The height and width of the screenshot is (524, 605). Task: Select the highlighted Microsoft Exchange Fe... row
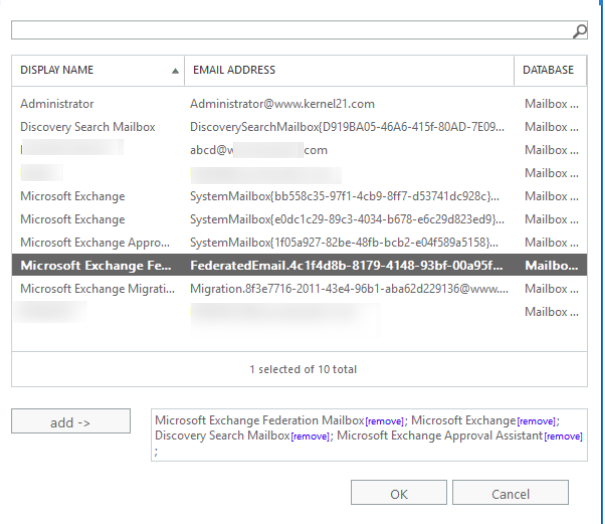299,265
